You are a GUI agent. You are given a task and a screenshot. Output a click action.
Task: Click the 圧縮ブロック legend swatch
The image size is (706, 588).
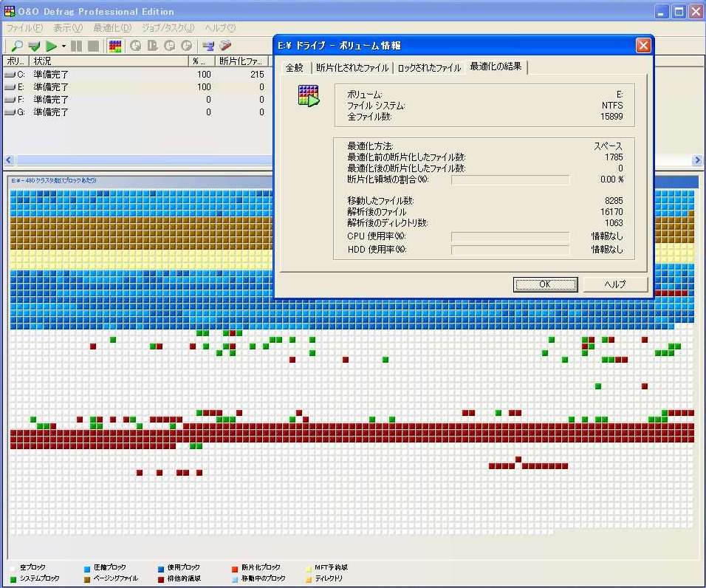[87, 569]
